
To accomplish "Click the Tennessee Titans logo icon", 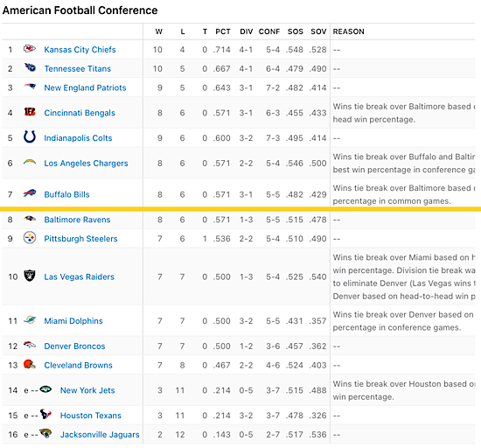I will (x=30, y=68).
